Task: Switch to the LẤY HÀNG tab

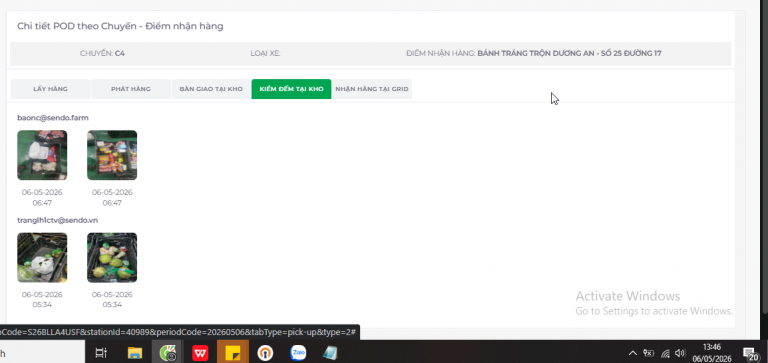Action: (x=50, y=89)
